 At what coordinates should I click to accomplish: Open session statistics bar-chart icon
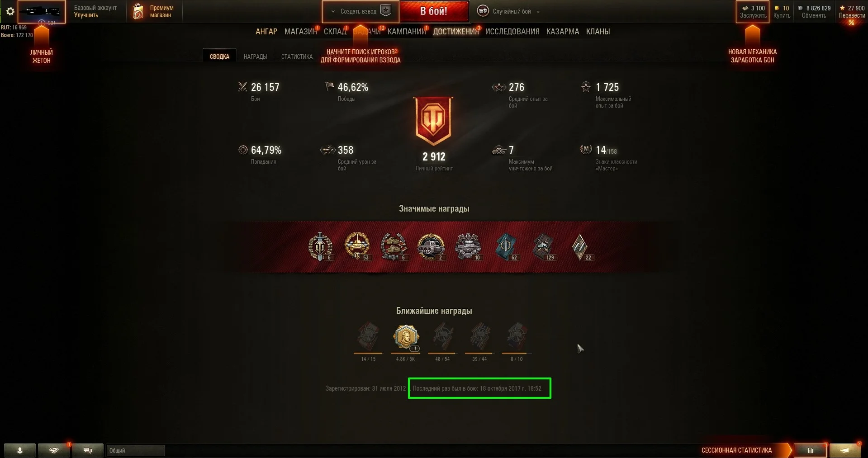point(811,450)
